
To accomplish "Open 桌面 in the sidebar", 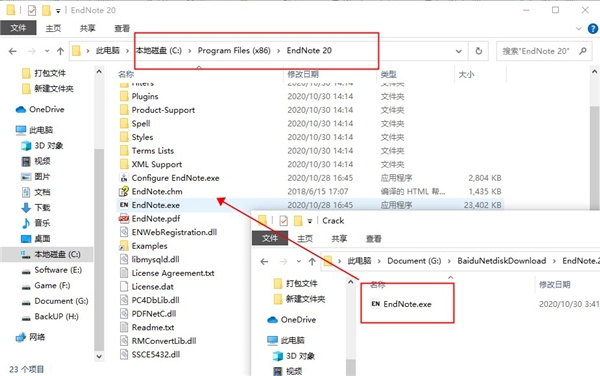I will click(x=42, y=239).
